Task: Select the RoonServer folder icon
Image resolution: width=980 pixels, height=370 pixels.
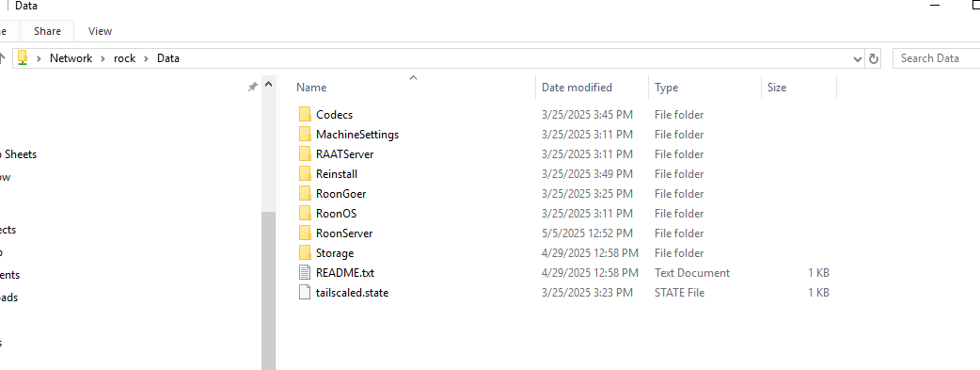Action: (305, 233)
